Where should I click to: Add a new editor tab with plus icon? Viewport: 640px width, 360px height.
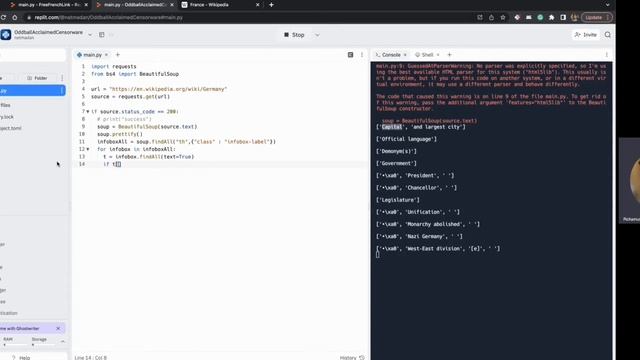point(118,55)
